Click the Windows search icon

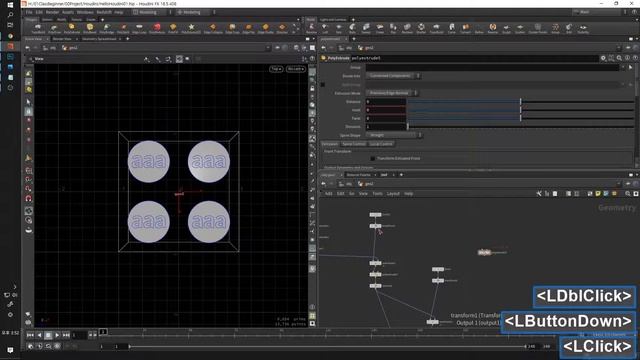coord(10,15)
